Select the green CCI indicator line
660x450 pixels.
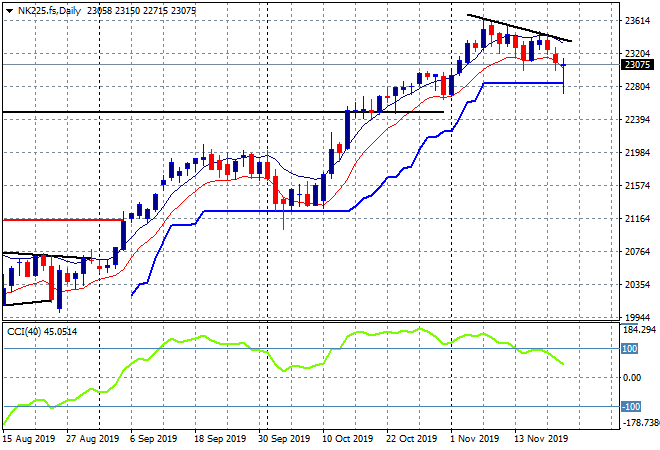[x=282, y=370]
